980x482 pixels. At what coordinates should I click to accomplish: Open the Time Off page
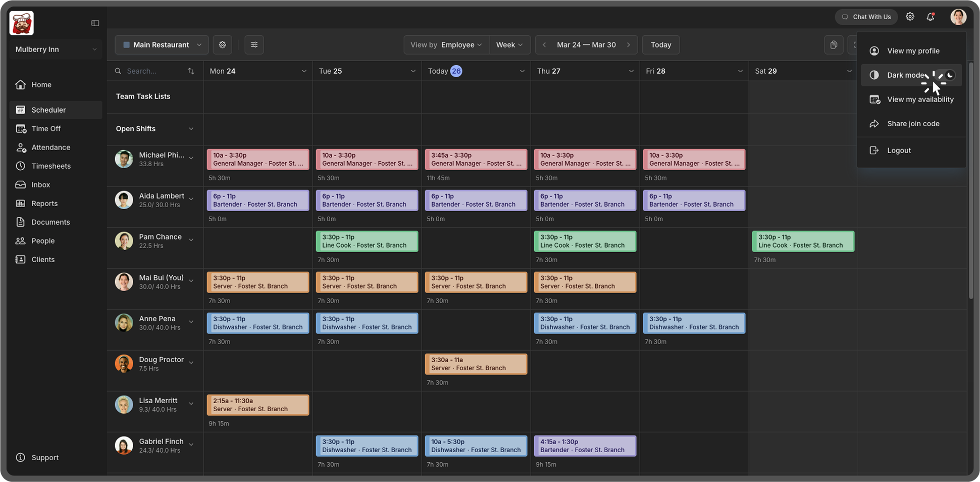click(x=45, y=128)
